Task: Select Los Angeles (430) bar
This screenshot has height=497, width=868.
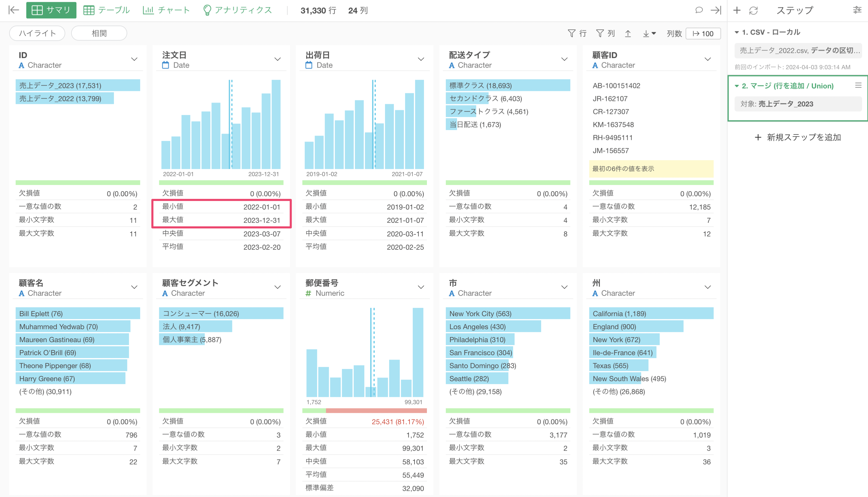Action: pos(493,326)
